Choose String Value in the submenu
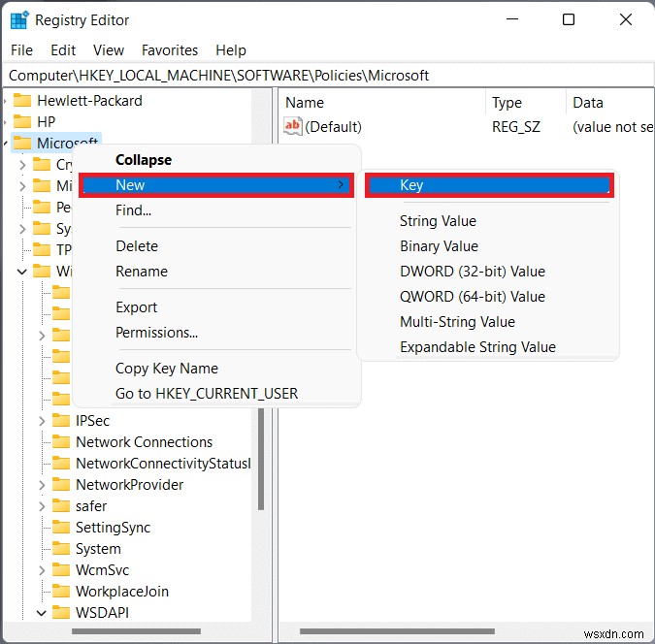Screen dimensions: 655x644 489,221
